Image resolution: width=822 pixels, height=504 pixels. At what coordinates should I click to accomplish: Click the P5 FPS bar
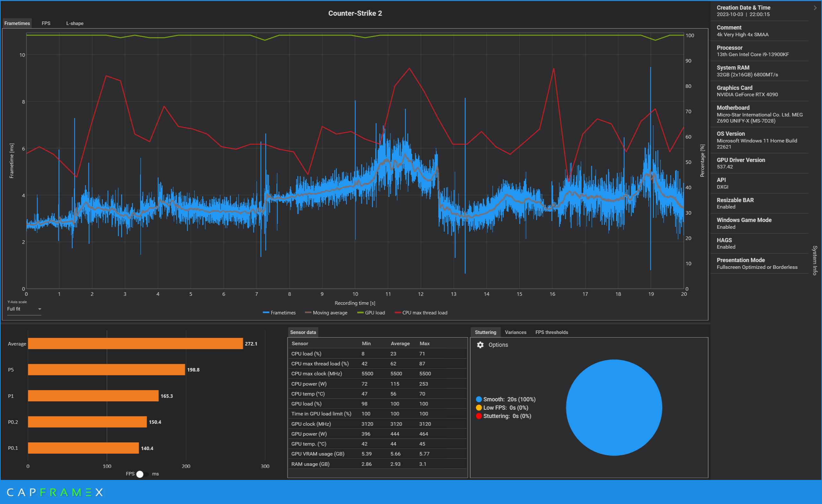click(107, 370)
